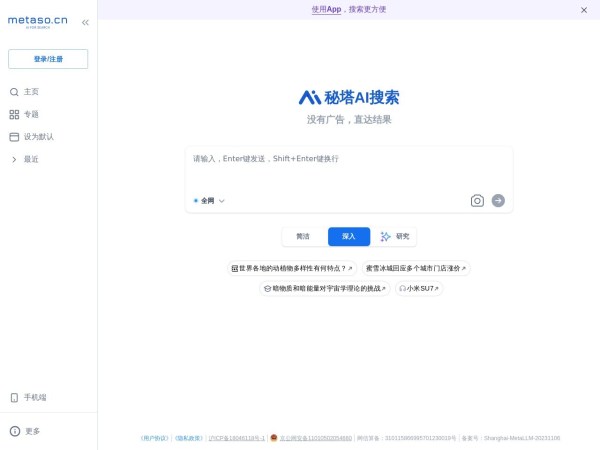Image resolution: width=600 pixels, height=450 pixels.
Task: Switch to 研究 research mode
Action: [x=395, y=237]
